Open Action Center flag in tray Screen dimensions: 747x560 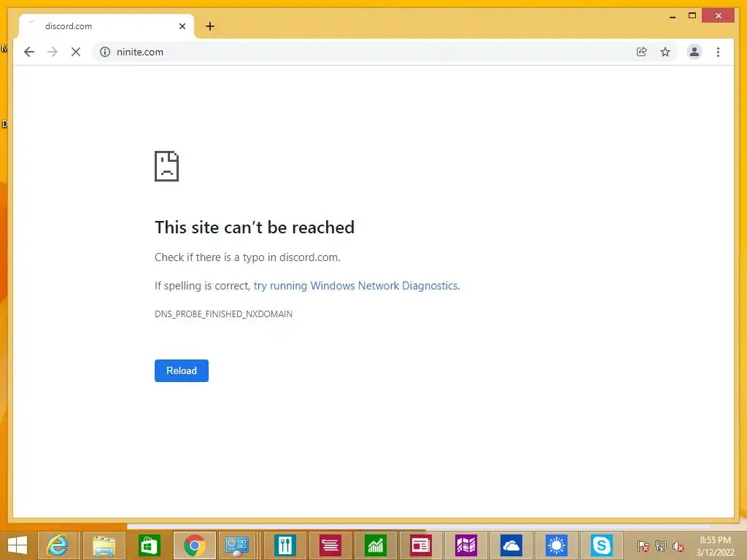pos(643,545)
